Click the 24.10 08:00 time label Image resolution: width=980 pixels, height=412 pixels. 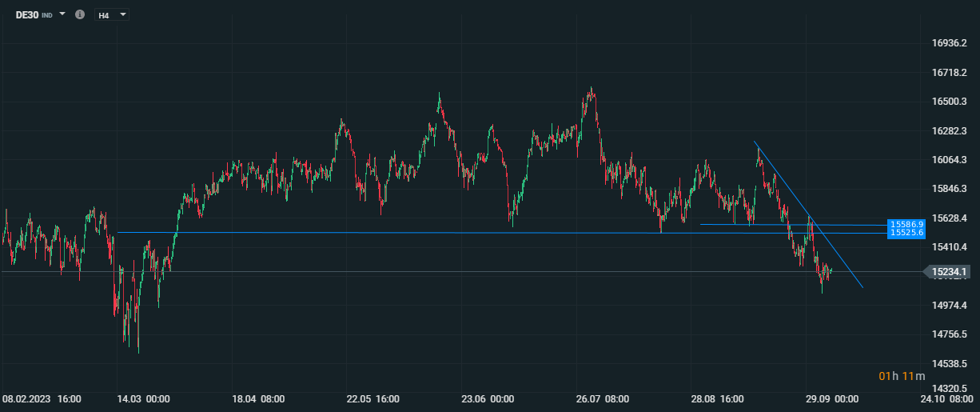tap(946, 398)
